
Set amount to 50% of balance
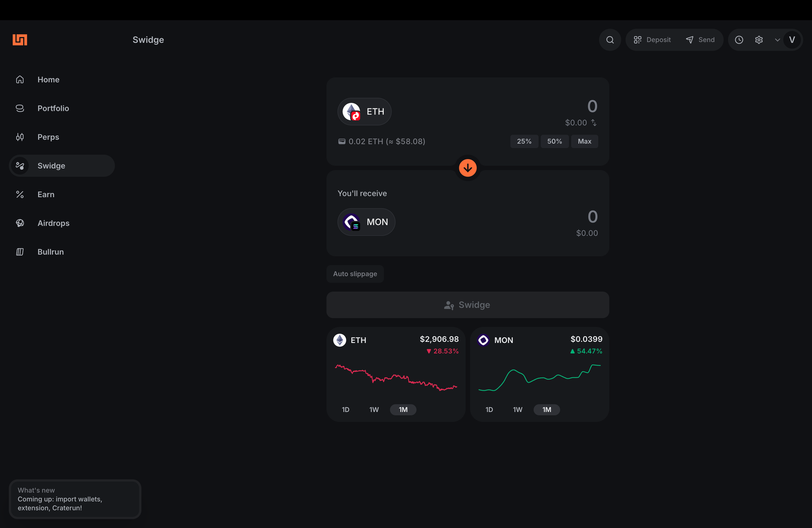(555, 141)
